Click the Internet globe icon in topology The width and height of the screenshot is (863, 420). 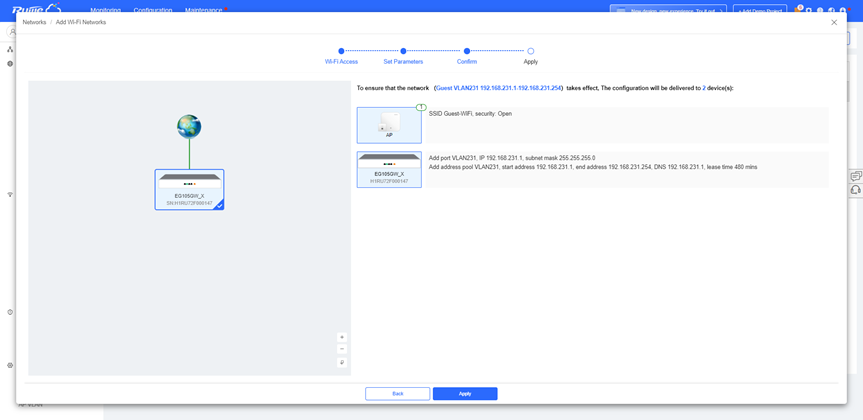pos(189,127)
